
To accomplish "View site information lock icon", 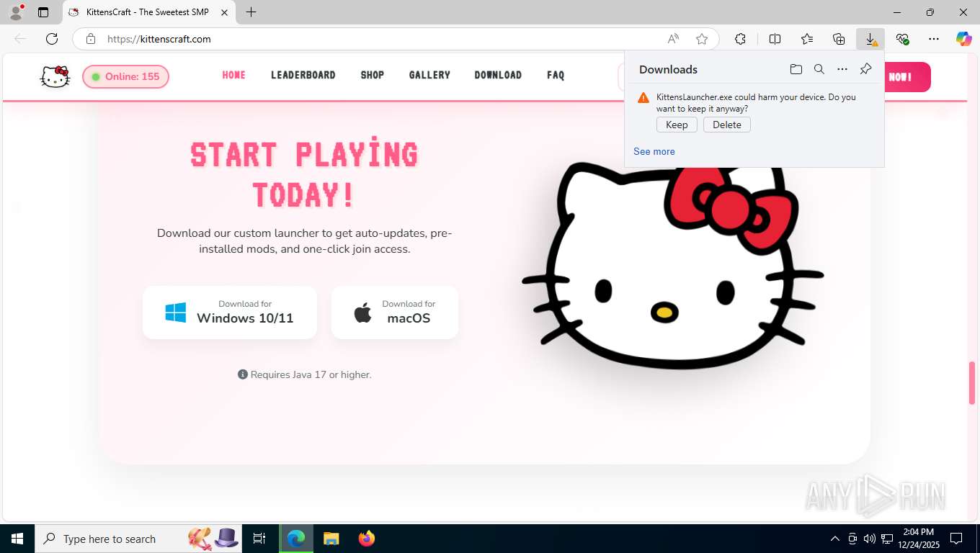I will click(90, 39).
